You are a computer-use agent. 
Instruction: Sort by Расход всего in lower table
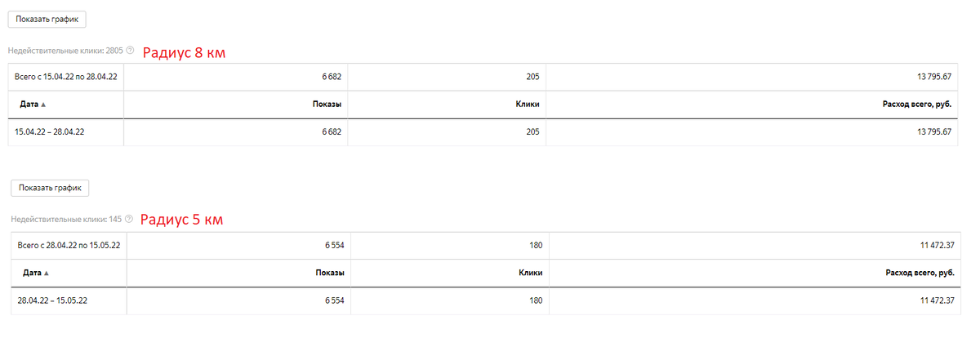click(921, 273)
